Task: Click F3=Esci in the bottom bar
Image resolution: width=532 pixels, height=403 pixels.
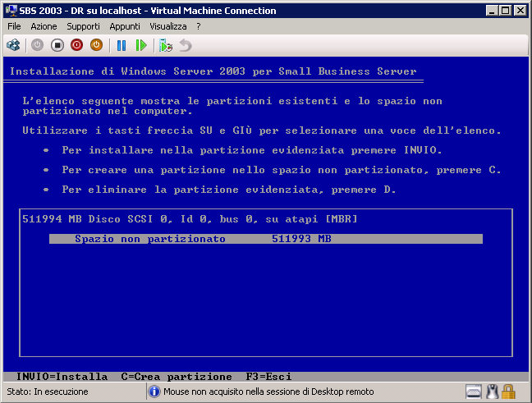Action: click(x=268, y=377)
